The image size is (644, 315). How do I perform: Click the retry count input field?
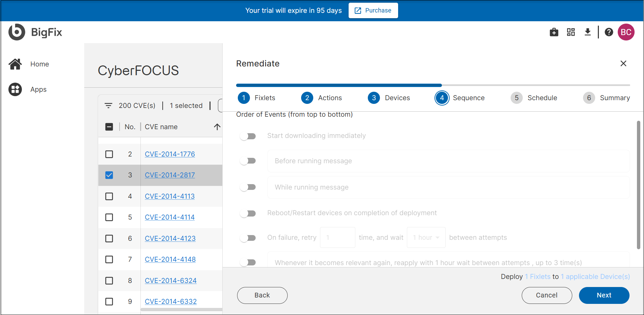click(x=337, y=237)
